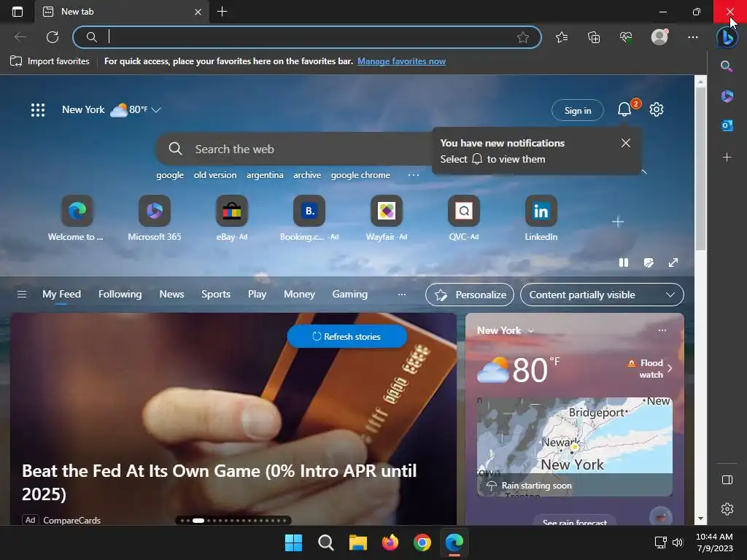Open the tab actions menu icon
The height and width of the screenshot is (560, 747).
click(x=18, y=12)
